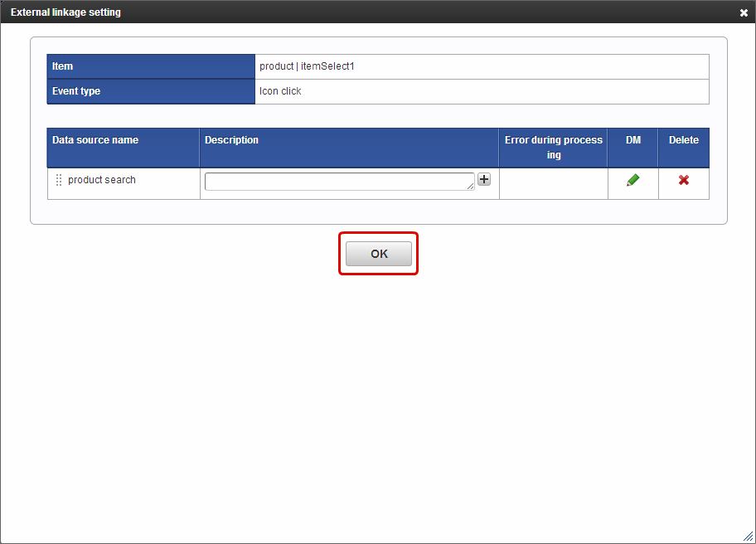
Task: Confirm settings with the OK button
Action: click(379, 254)
